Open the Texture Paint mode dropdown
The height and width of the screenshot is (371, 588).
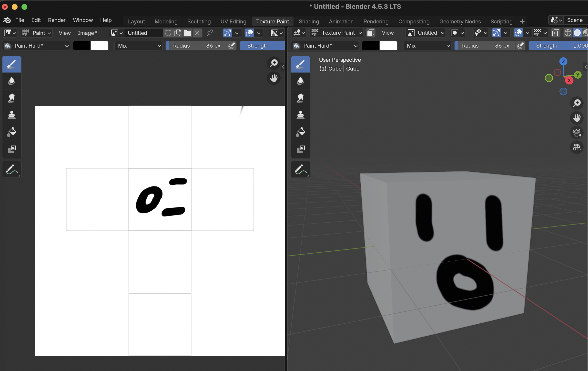pyautogui.click(x=336, y=33)
